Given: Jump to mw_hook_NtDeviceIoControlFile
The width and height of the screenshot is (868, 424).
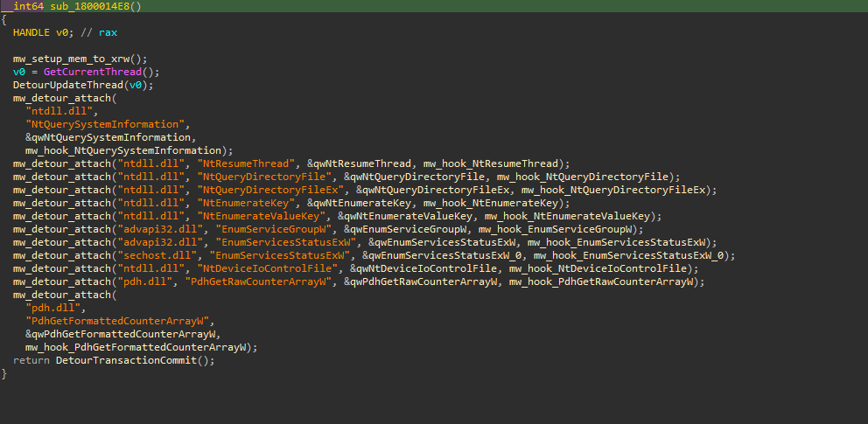Looking at the screenshot, I should [598, 269].
